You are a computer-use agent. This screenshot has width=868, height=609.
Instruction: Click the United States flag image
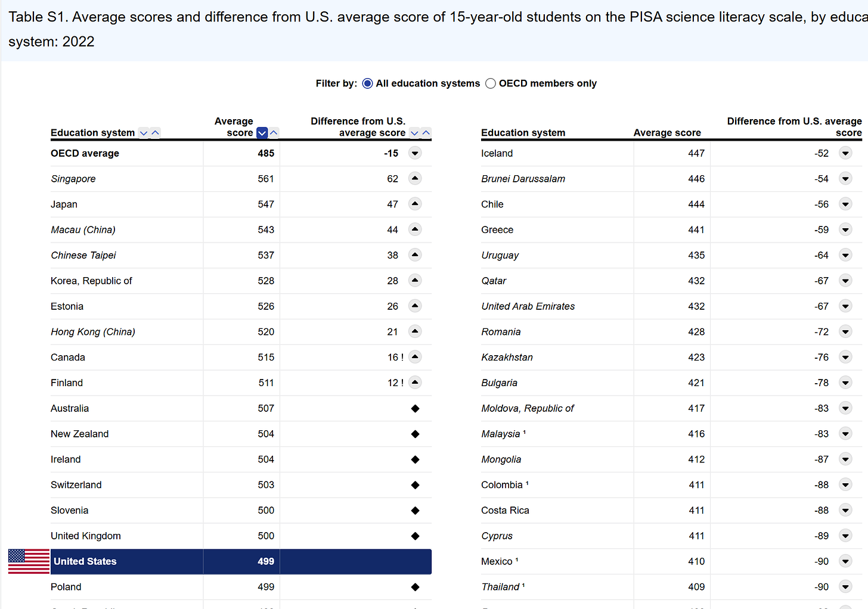click(29, 561)
